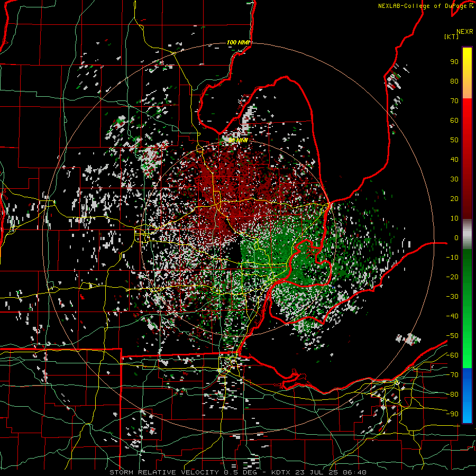476x476 pixels.
Task: Click the -10 value on velocity scale
Action: coord(452,258)
